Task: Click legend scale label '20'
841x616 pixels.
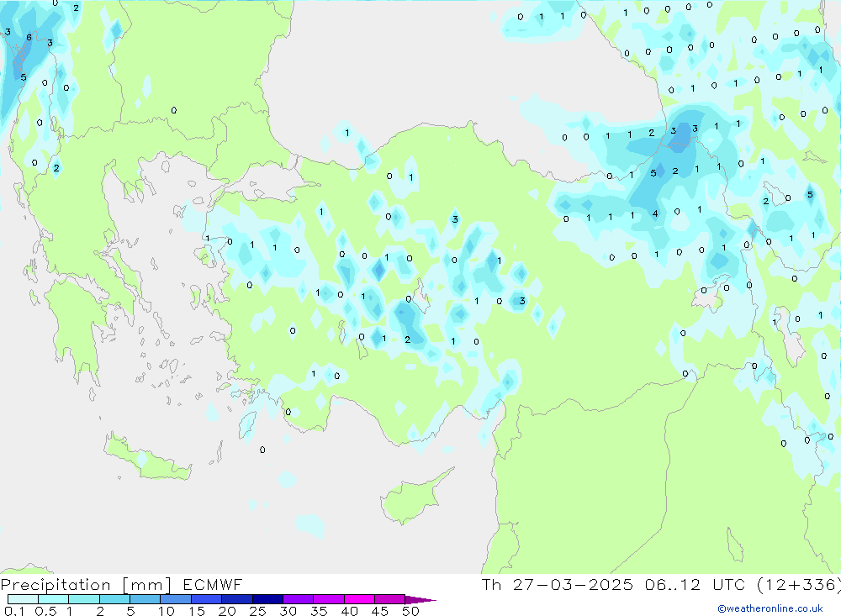Action: pyautogui.click(x=227, y=611)
